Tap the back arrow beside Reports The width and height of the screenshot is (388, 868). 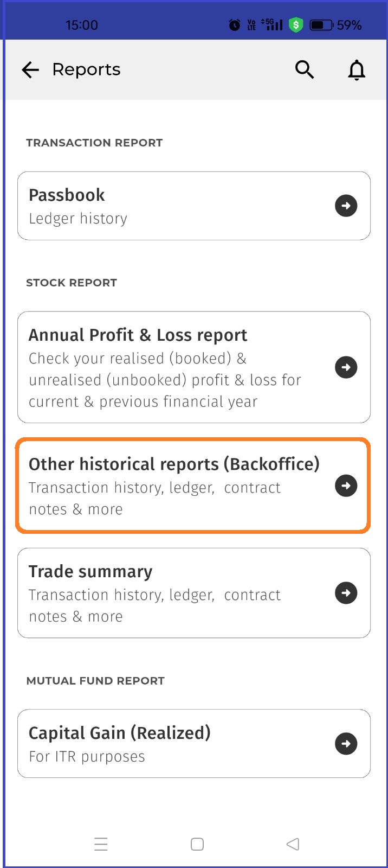[x=30, y=70]
